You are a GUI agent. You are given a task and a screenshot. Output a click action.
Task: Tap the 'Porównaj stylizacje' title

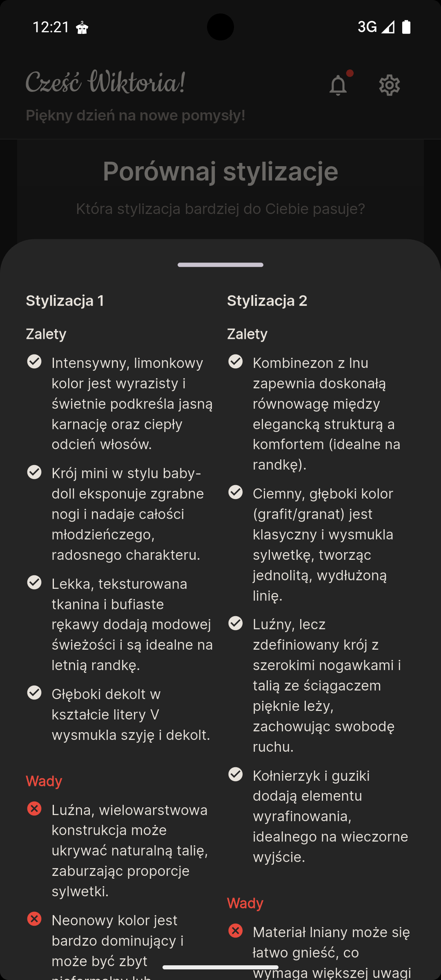pyautogui.click(x=220, y=171)
